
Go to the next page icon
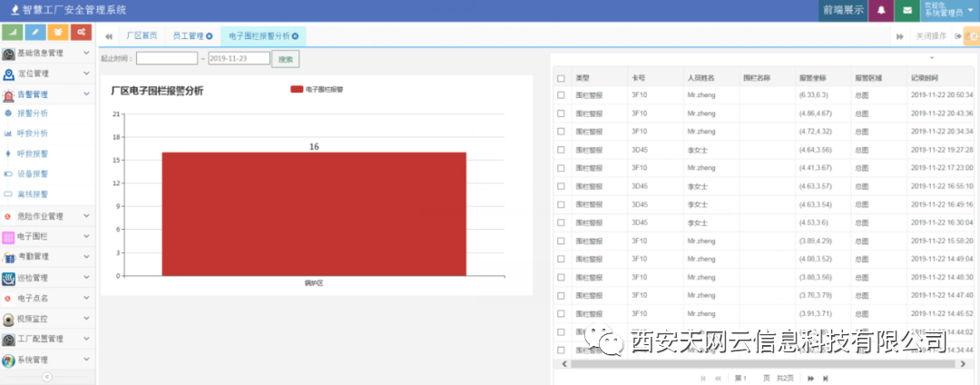(810, 378)
